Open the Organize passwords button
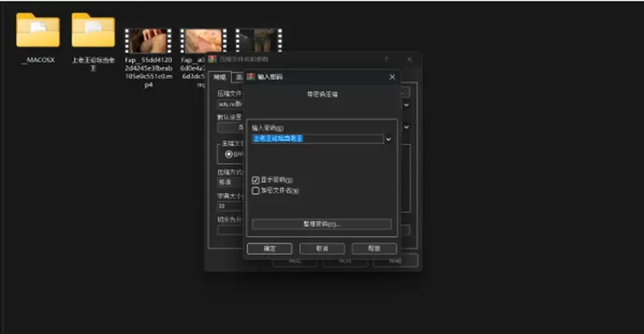644x334 pixels. tap(321, 224)
